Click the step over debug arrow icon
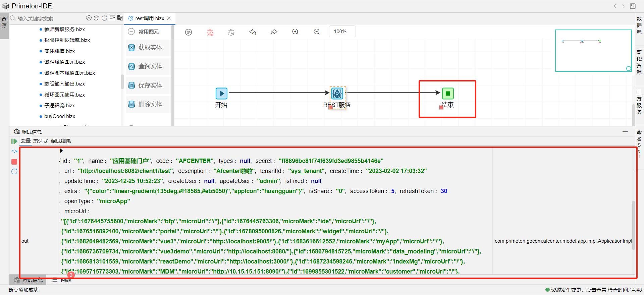 (x=14, y=152)
